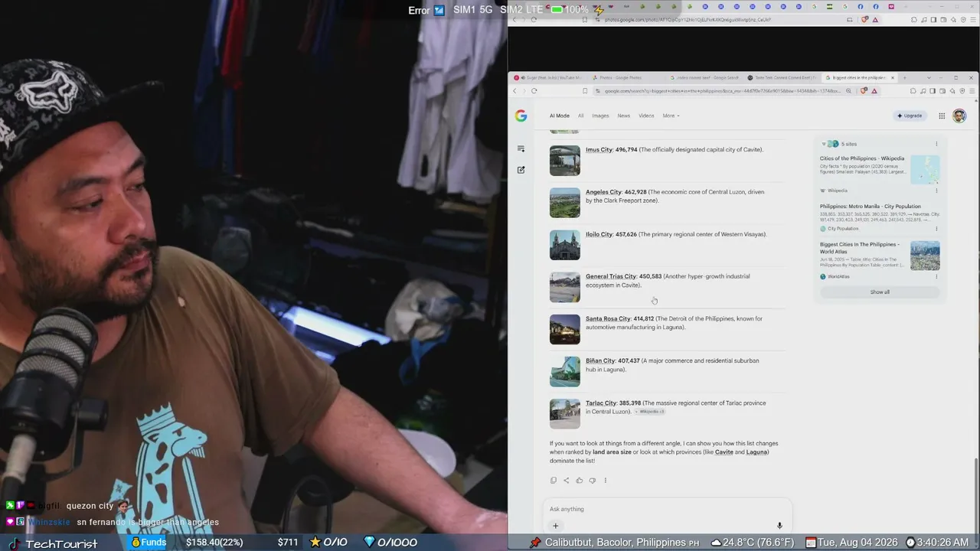Open the AI Mode history icon in sidebar

click(521, 148)
